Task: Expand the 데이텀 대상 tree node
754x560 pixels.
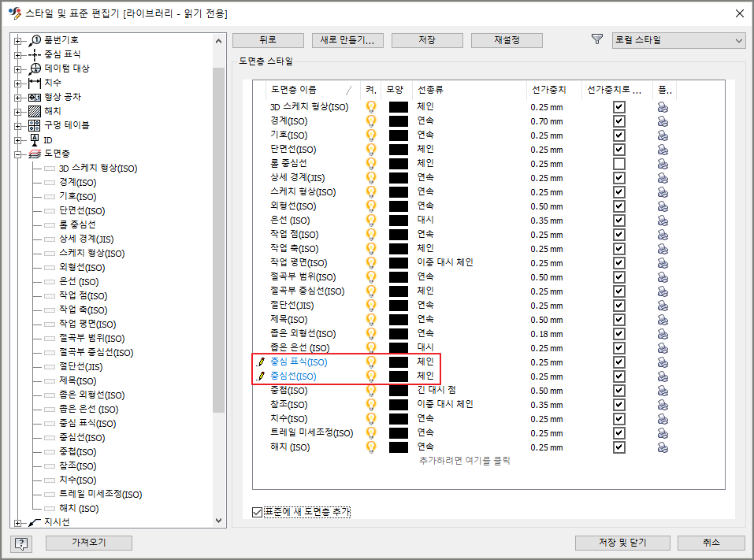Action: (x=18, y=69)
